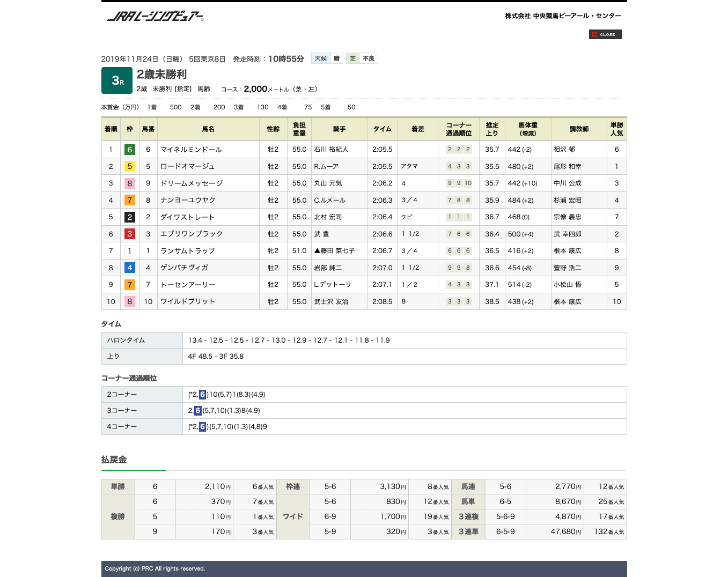Click the 2,110円 win payout

(218, 486)
